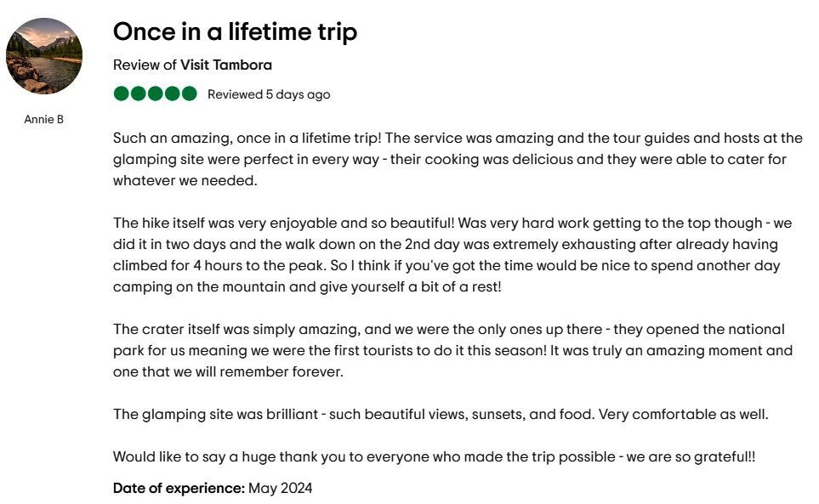
Task: Click the paragraph starting 'The crater itself'
Action: pyautogui.click(x=451, y=350)
